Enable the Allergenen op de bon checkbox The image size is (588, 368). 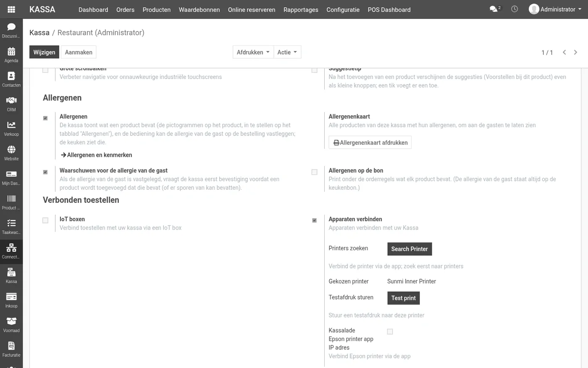tap(314, 172)
